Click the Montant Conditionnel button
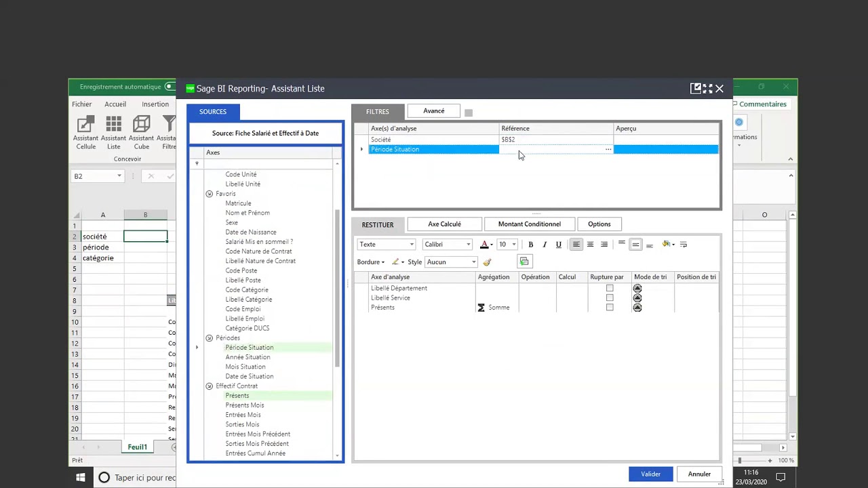 click(x=530, y=224)
